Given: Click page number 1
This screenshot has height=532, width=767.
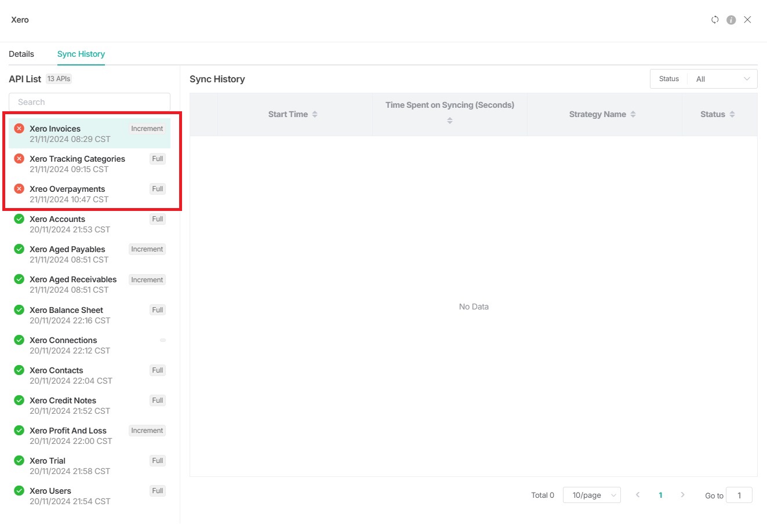Looking at the screenshot, I should pos(660,495).
